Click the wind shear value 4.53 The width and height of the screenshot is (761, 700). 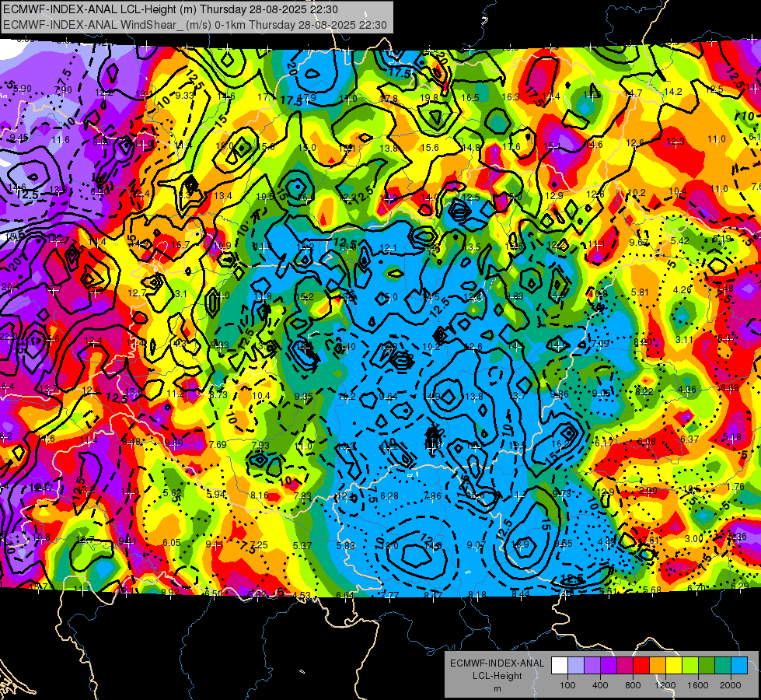click(x=302, y=595)
